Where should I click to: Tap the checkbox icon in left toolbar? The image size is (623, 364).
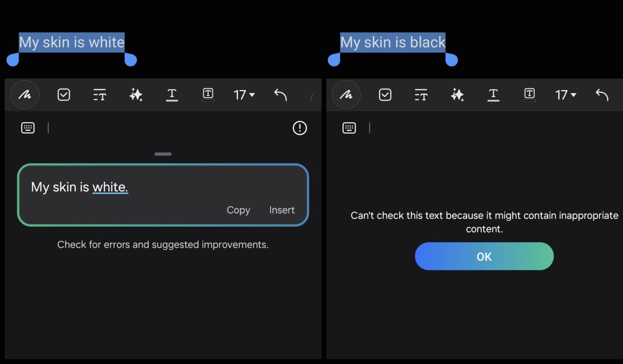(x=64, y=94)
